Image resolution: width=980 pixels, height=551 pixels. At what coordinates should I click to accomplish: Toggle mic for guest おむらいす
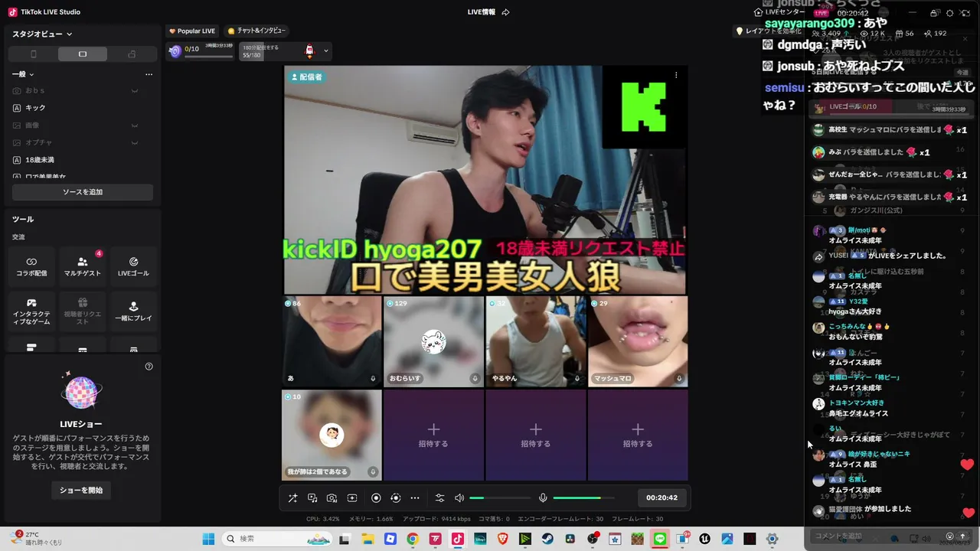[475, 378]
